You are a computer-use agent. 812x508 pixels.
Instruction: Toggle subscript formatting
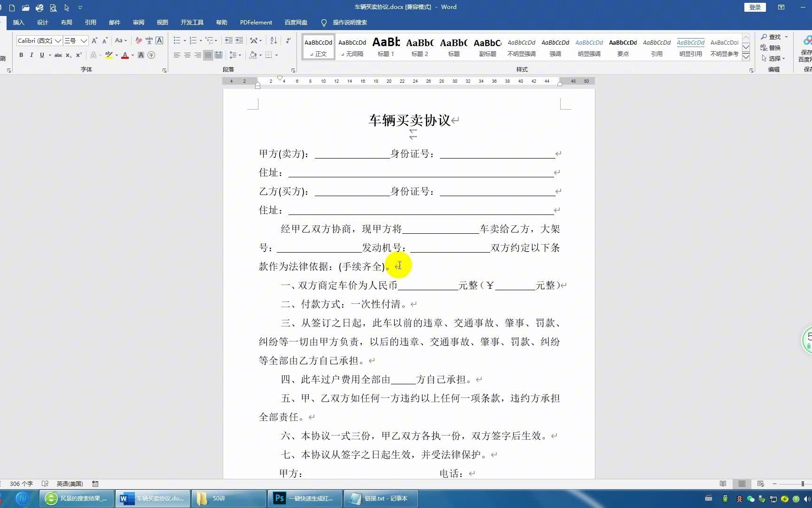69,55
